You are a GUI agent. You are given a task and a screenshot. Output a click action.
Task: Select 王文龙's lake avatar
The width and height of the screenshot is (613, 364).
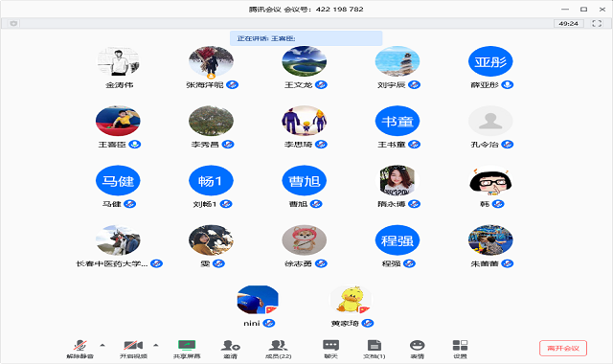305,61
